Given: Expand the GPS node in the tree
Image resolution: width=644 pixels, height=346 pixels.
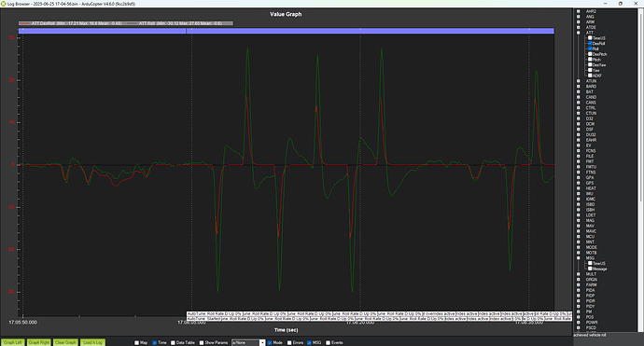Looking at the screenshot, I should click(x=579, y=183).
